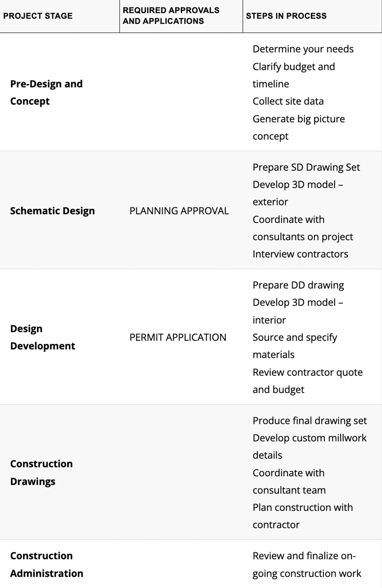The width and height of the screenshot is (382, 588).
Task: Select the Construction Administration stage cell
Action: click(x=47, y=564)
